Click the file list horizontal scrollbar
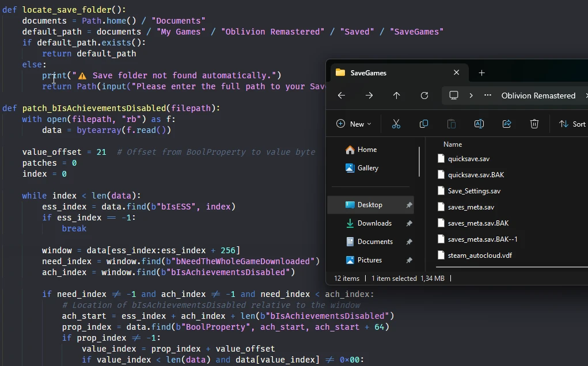Screen dimensions: 588x366 click(x=512, y=267)
